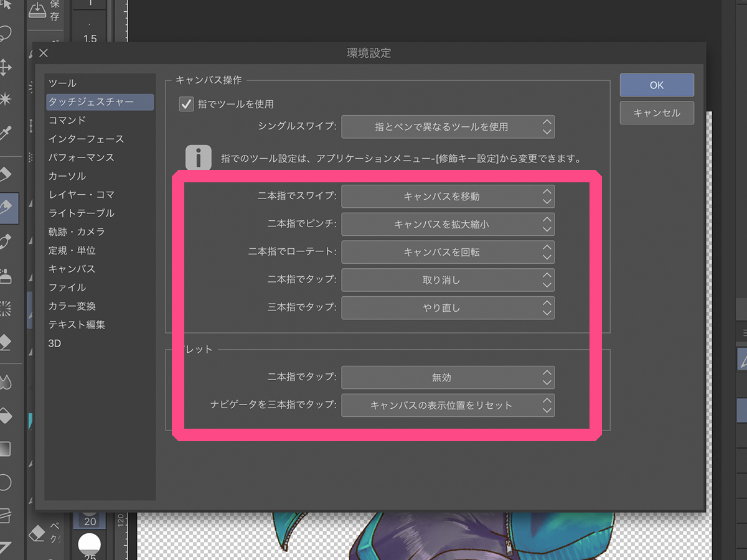
Task: Confirm settings with the OK button
Action: (656, 85)
